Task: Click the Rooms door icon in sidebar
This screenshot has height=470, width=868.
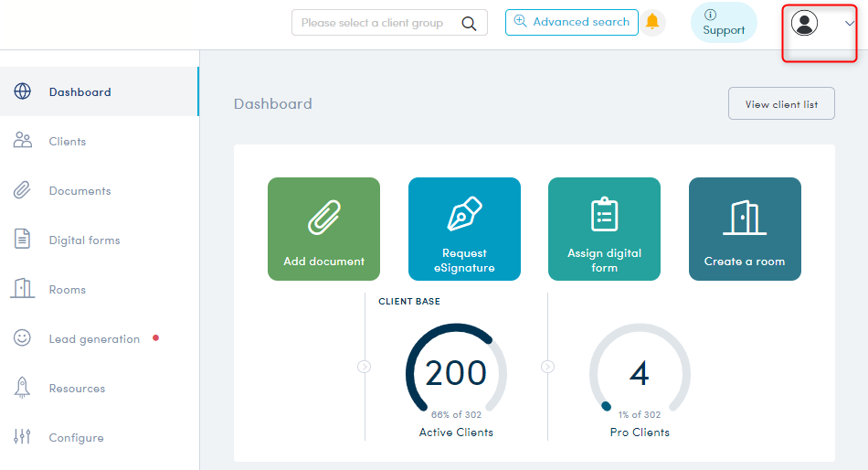Action: pyautogui.click(x=22, y=288)
